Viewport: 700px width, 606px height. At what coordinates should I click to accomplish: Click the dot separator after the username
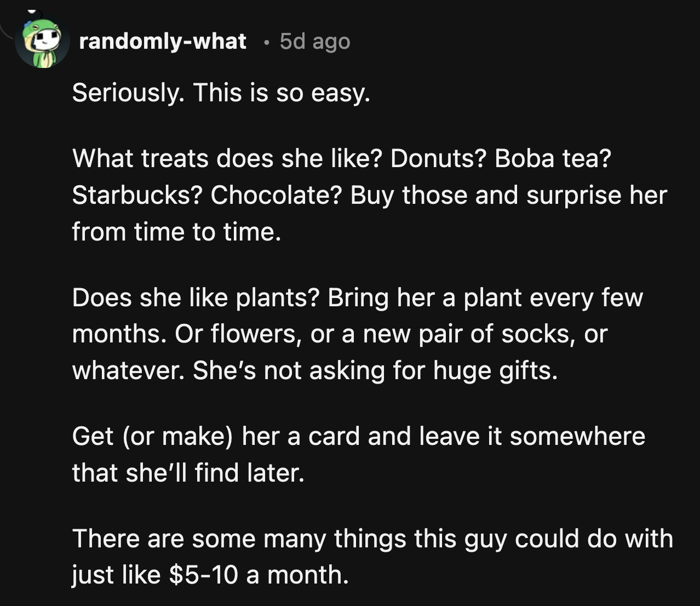click(267, 43)
